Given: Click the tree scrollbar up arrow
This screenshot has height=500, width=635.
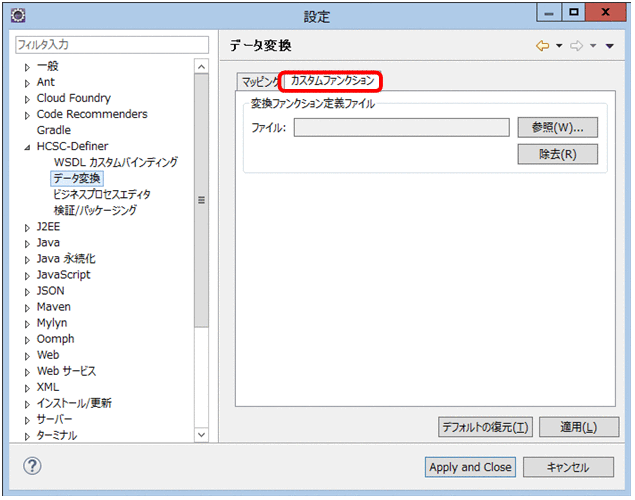Looking at the screenshot, I should coord(201,66).
